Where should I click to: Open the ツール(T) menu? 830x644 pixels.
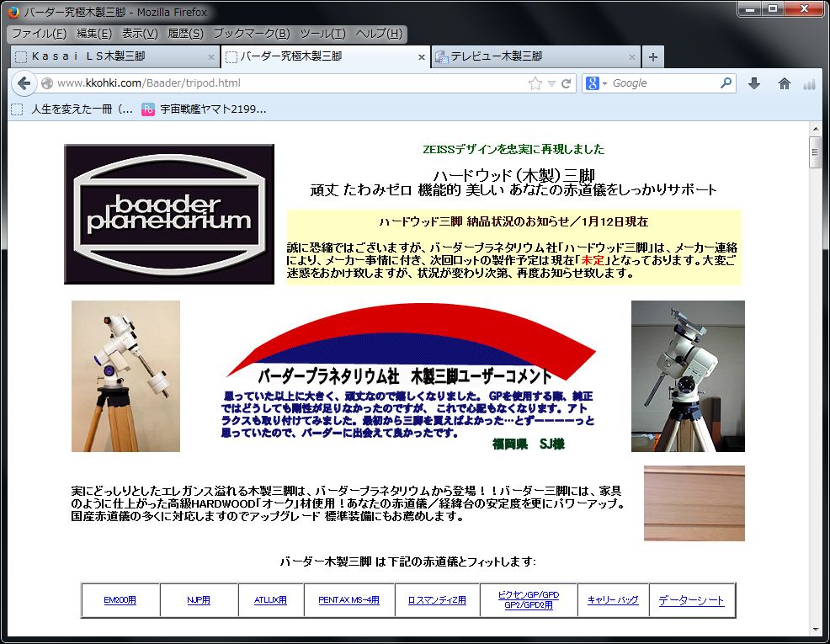pyautogui.click(x=322, y=34)
